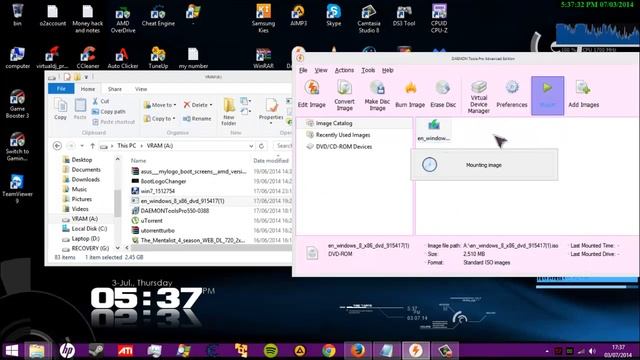Open Edit Image in DAEMON Tools
The image size is (640, 360).
coord(311,94)
